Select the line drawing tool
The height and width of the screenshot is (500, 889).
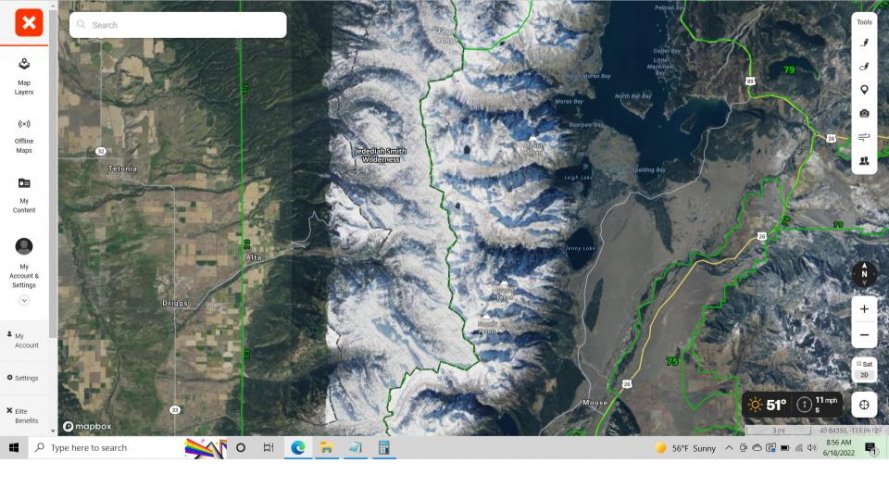[864, 43]
